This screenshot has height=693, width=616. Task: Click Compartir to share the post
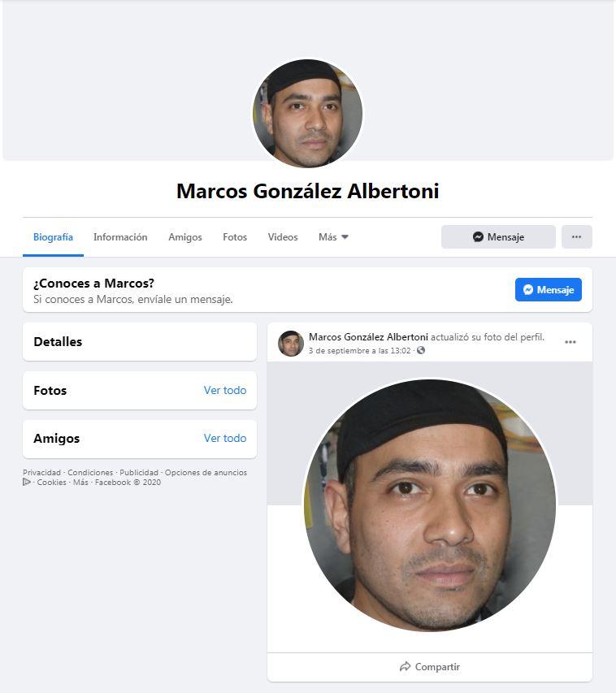tap(430, 666)
